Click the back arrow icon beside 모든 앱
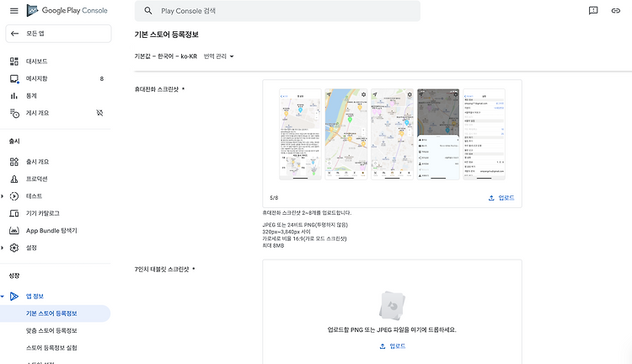 (14, 34)
